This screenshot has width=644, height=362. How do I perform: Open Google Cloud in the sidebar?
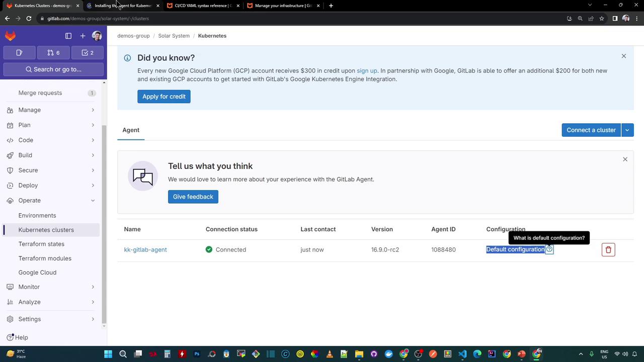[x=52, y=272]
